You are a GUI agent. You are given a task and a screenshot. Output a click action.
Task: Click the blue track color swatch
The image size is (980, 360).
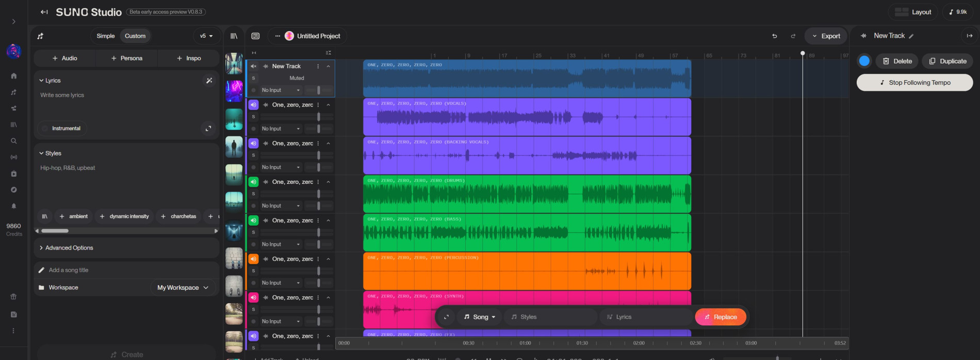[x=864, y=61]
